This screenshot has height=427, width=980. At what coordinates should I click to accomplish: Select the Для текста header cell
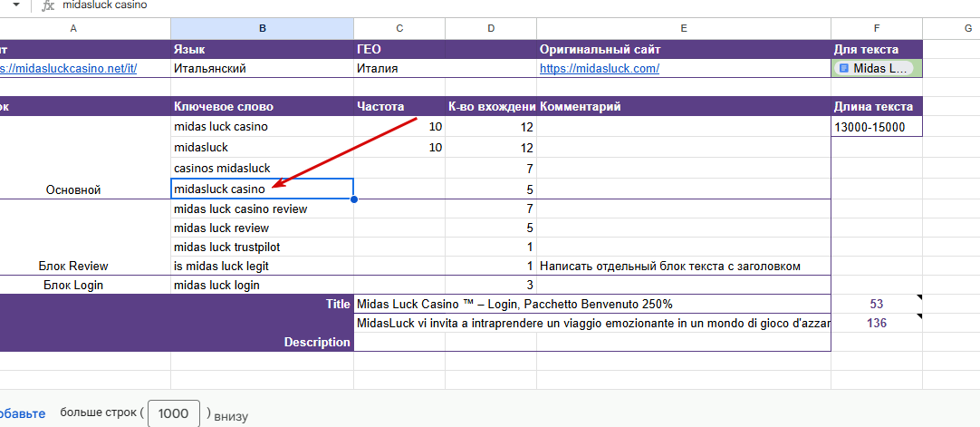pos(877,49)
